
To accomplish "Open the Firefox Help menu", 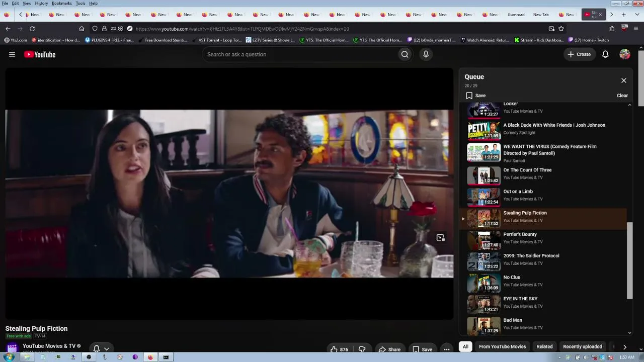I will (94, 4).
